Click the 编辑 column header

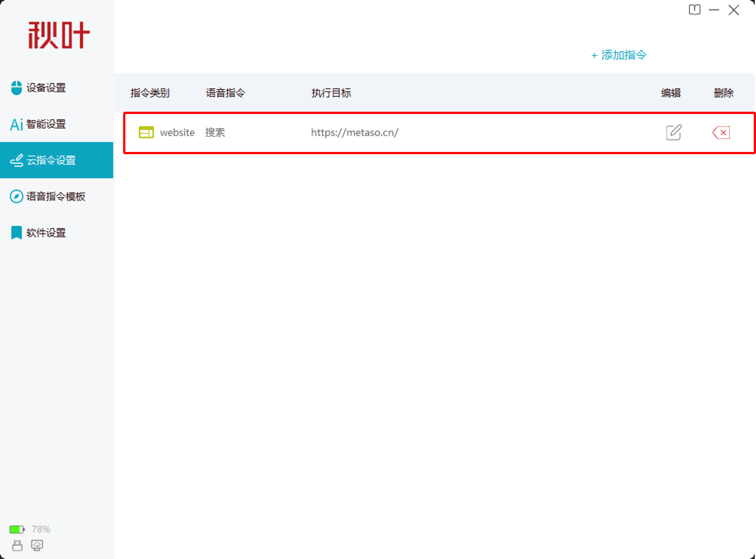point(671,93)
